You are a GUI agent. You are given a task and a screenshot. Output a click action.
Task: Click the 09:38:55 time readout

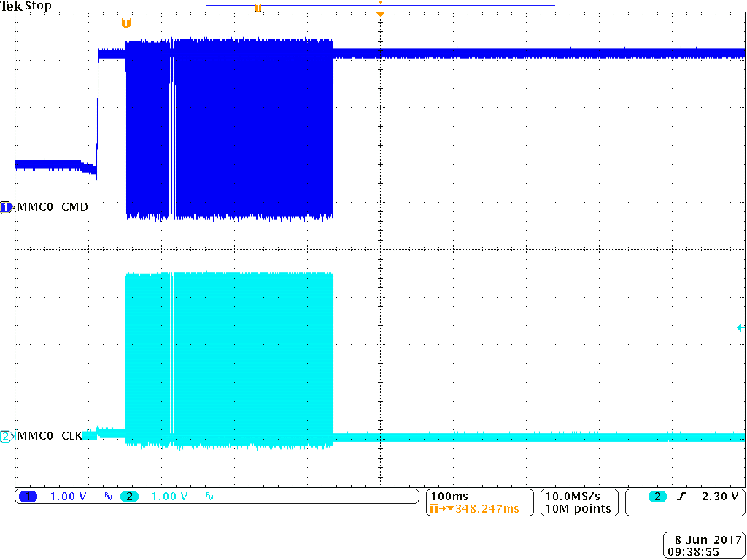693,553
